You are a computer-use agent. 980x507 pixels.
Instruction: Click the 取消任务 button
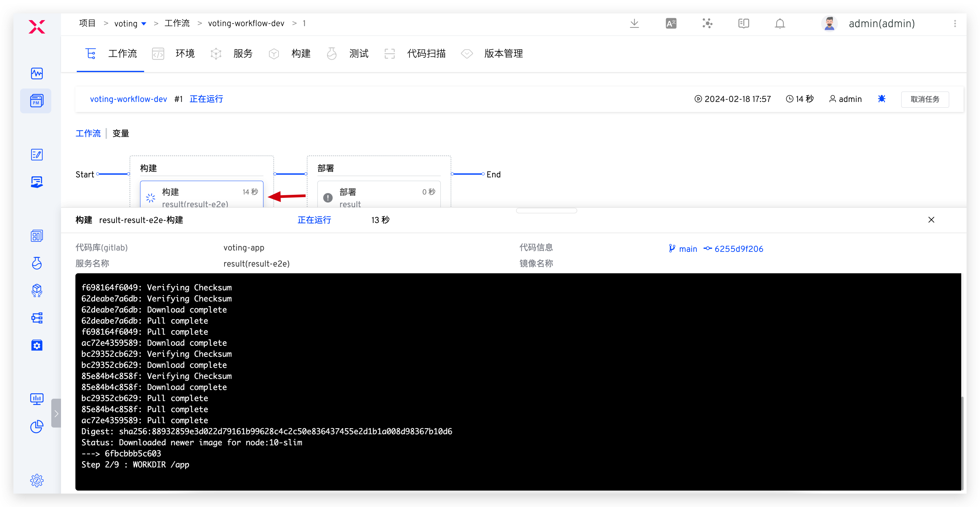point(925,99)
